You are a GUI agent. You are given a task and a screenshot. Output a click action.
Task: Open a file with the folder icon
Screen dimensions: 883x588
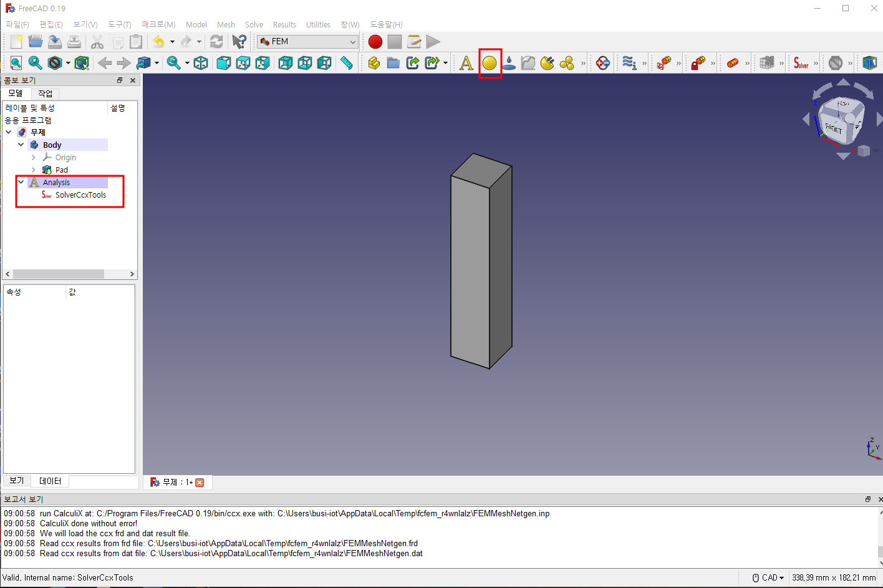click(x=36, y=42)
